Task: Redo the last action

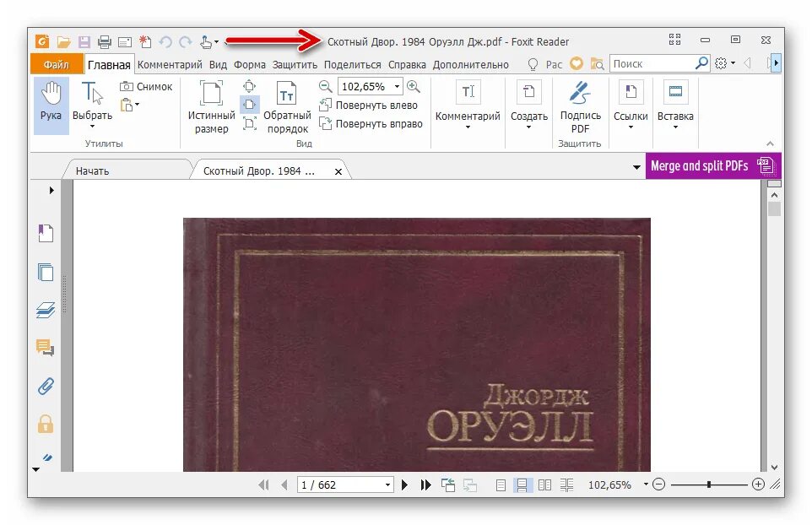Action: (x=186, y=42)
